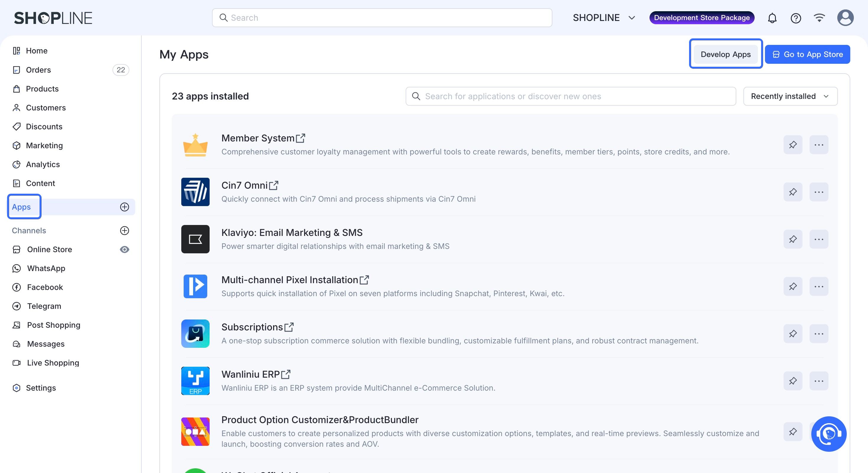868x473 pixels.
Task: Click the Develop Apps button
Action: coord(726,54)
